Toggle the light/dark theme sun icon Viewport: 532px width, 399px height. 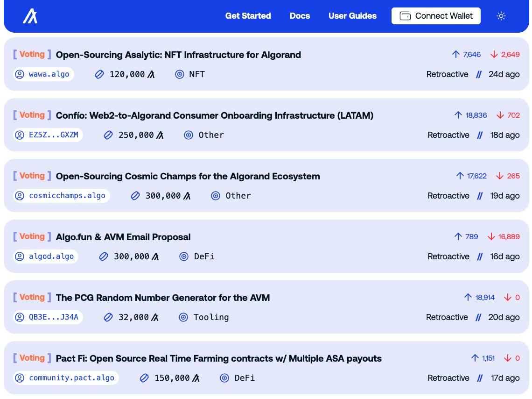pyautogui.click(x=501, y=16)
